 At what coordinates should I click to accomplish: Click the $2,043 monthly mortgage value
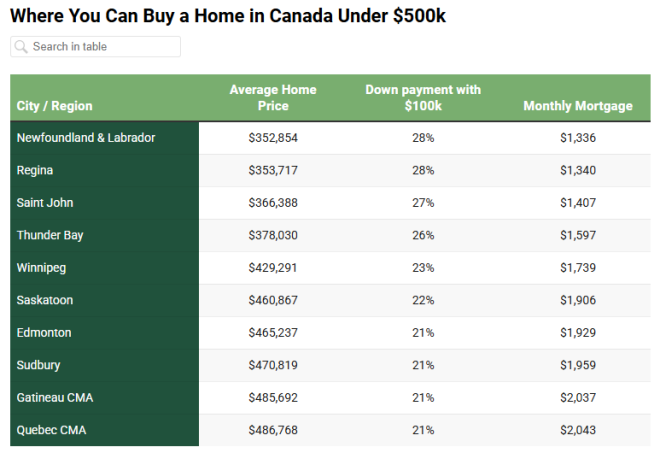point(578,430)
